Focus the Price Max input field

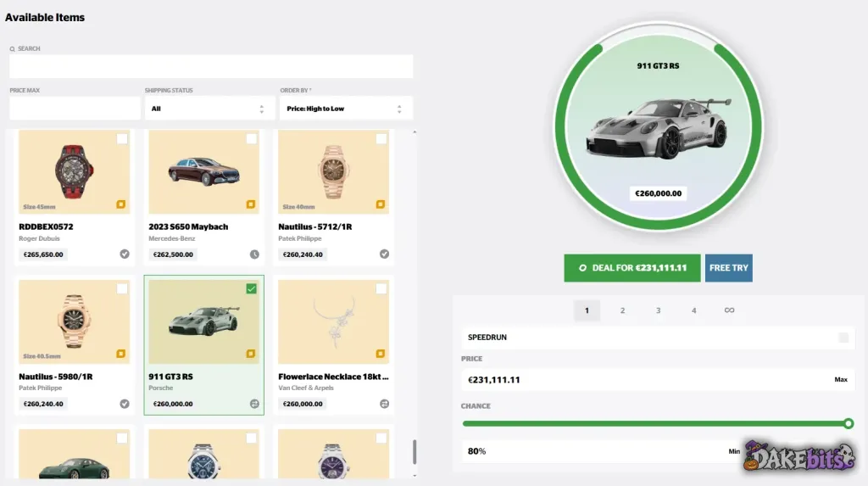tap(75, 109)
